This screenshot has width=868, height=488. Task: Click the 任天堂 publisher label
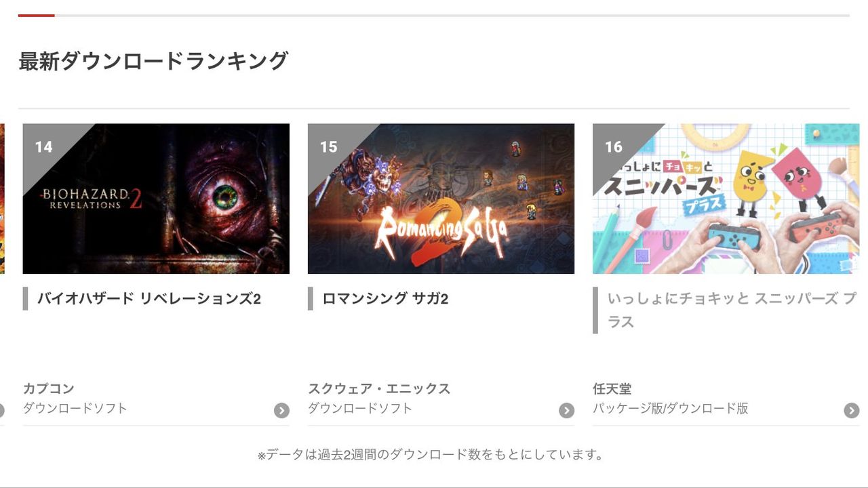coord(612,388)
